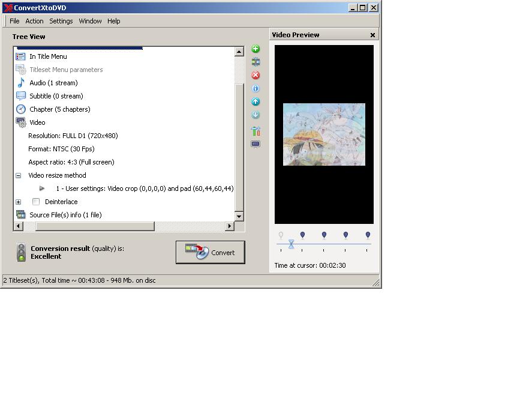532x410 pixels.
Task: Click the hourglass preview position slider
Action: (x=291, y=244)
